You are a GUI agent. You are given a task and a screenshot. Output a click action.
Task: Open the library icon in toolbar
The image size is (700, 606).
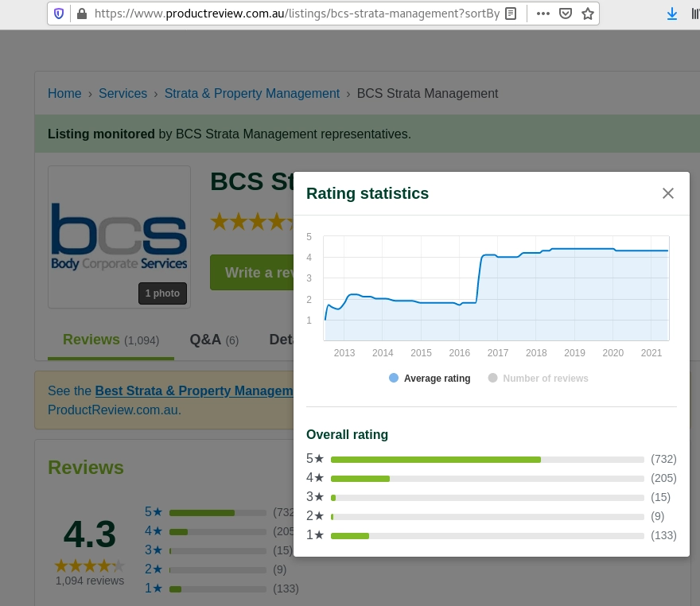click(695, 14)
